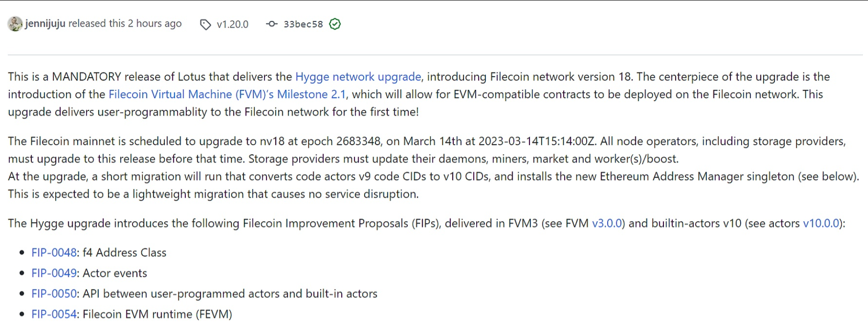Click the tag icon beside v1.20.0
Image resolution: width=868 pixels, height=326 pixels.
(x=205, y=24)
